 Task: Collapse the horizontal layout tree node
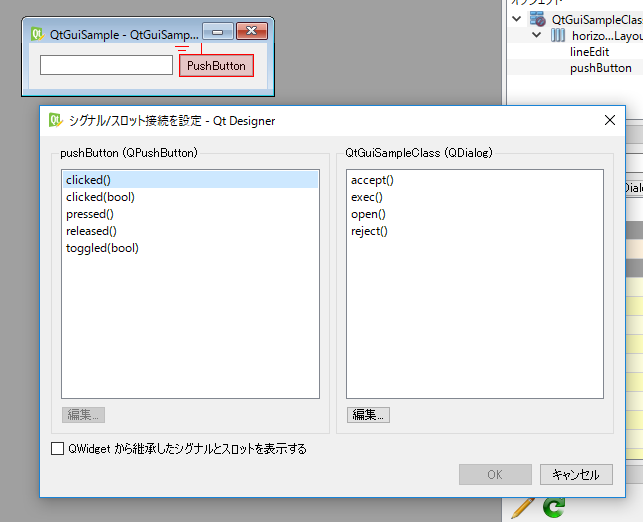coord(536,35)
